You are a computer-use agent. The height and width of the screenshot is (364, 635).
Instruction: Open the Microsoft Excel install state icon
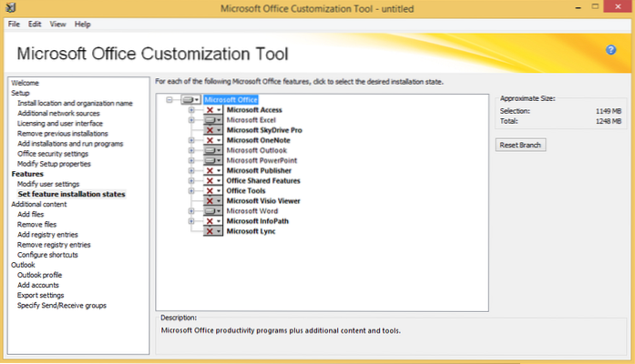pyautogui.click(x=212, y=120)
